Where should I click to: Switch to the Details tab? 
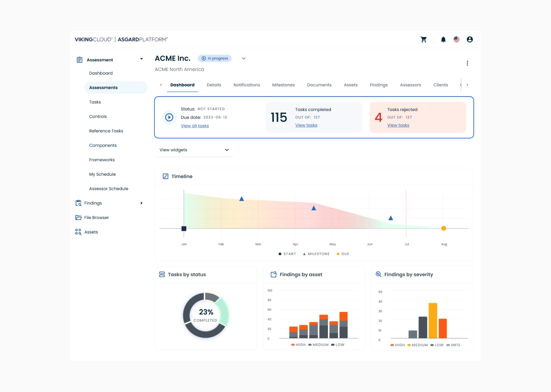point(214,85)
